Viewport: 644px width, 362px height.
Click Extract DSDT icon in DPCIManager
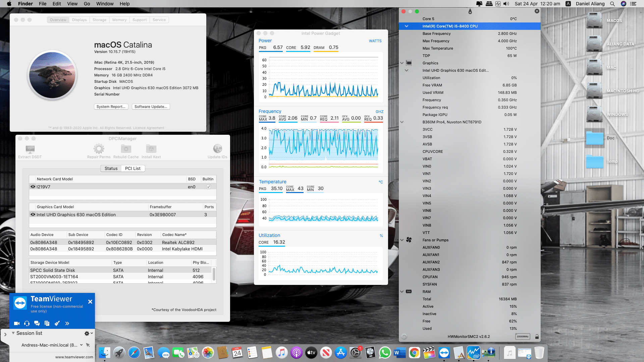[30, 149]
